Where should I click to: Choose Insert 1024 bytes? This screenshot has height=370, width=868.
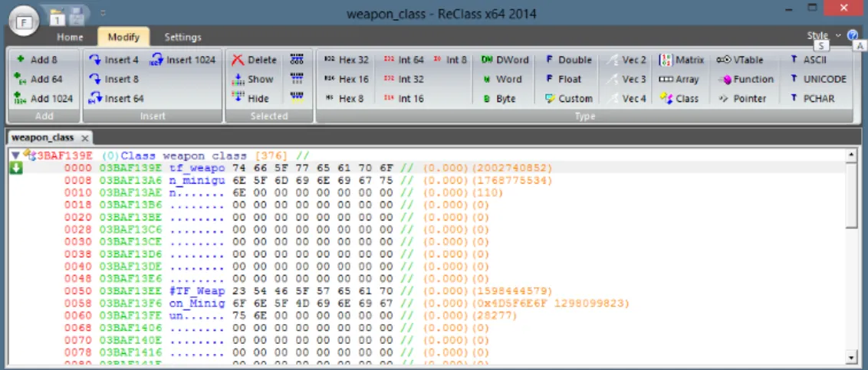pos(182,60)
